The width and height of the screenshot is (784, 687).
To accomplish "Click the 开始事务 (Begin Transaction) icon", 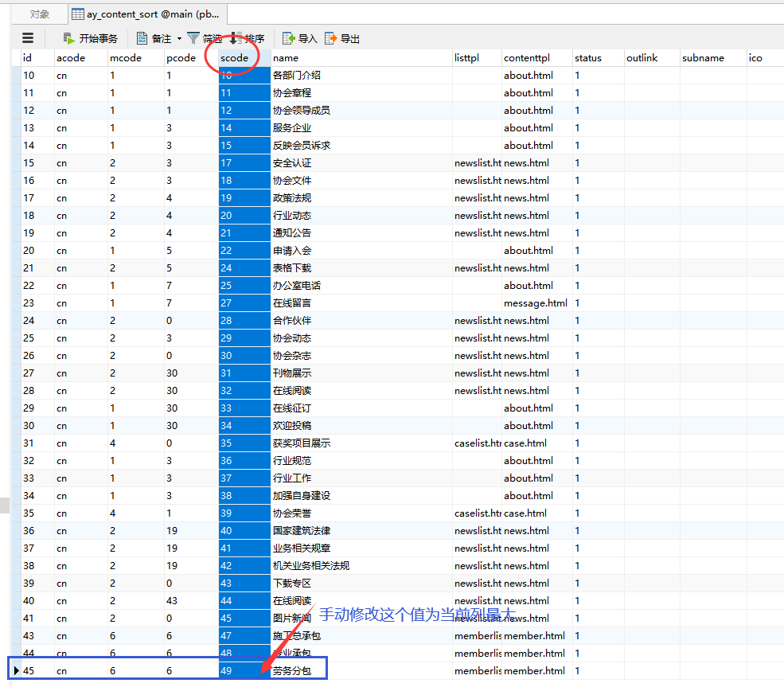I will point(68,38).
